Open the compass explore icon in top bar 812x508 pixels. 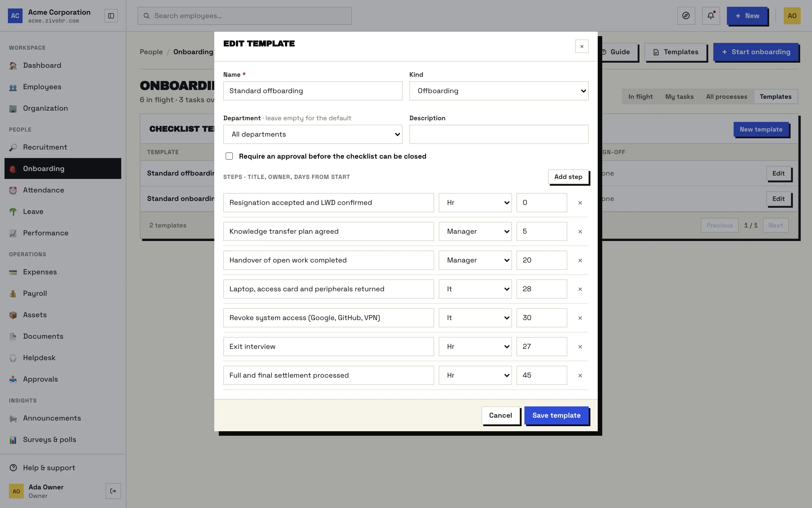click(686, 16)
